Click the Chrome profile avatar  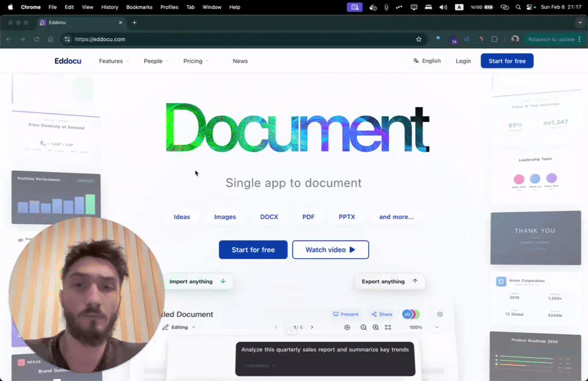click(515, 39)
